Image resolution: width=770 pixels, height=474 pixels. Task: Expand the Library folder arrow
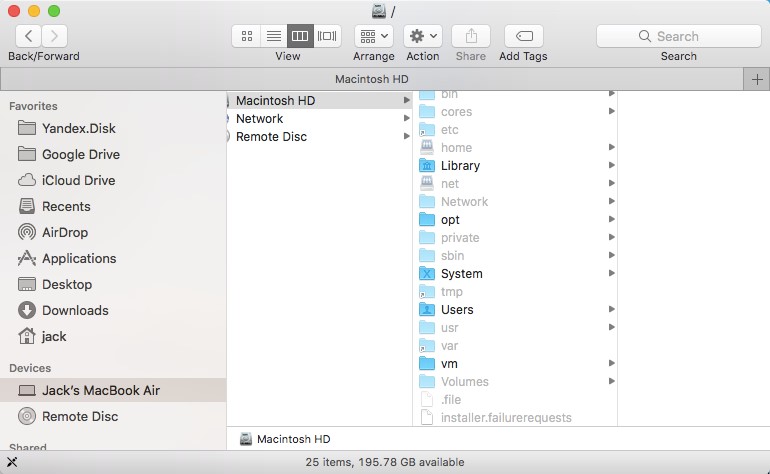[x=610, y=166]
